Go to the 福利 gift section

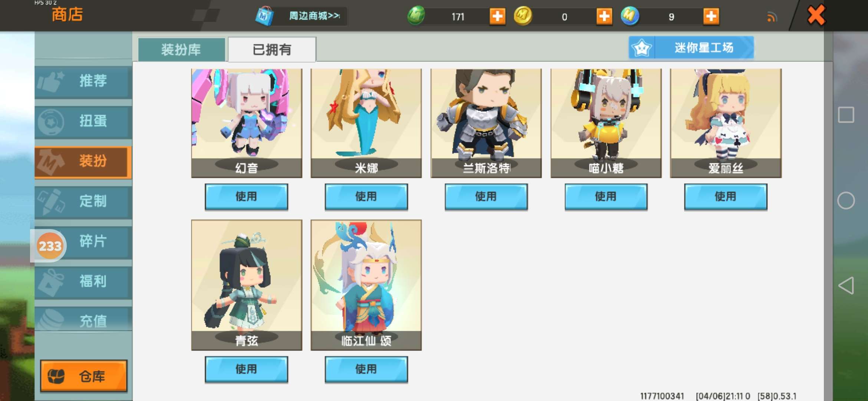pos(83,282)
